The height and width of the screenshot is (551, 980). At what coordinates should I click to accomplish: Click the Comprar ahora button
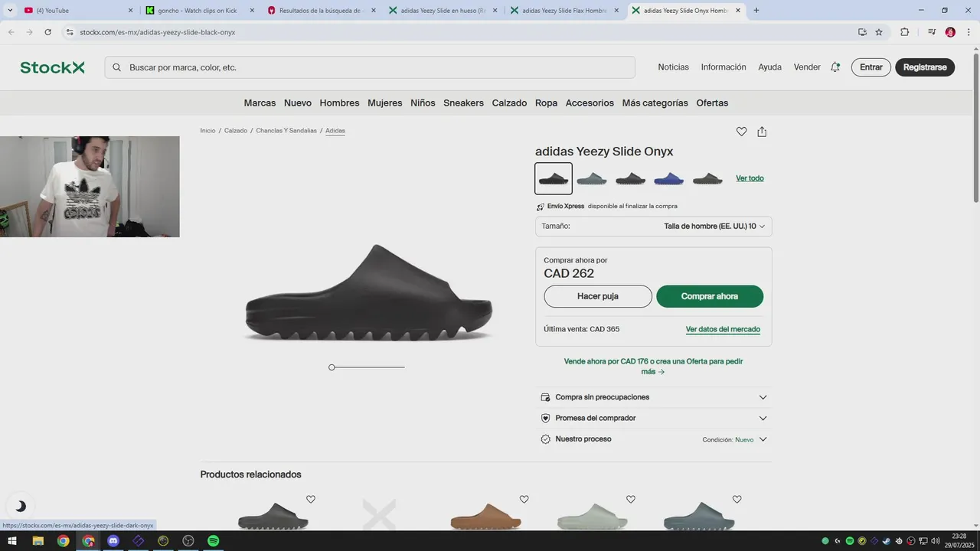(710, 296)
